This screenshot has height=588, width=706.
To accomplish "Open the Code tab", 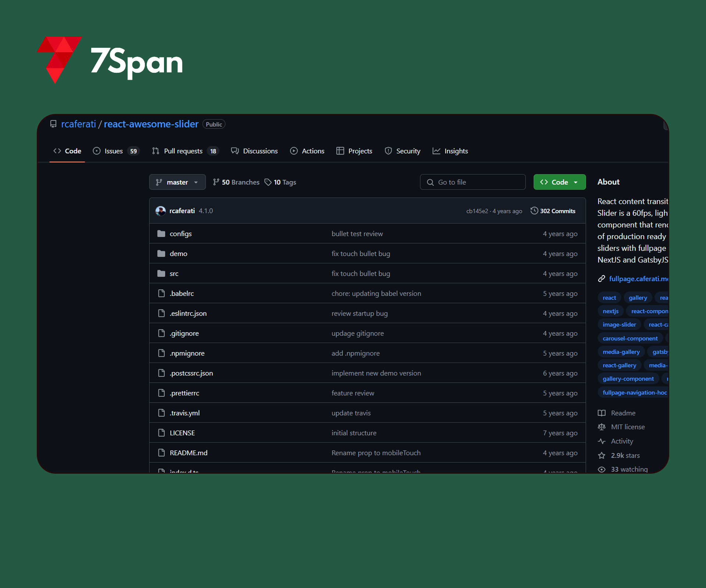I will coord(67,151).
